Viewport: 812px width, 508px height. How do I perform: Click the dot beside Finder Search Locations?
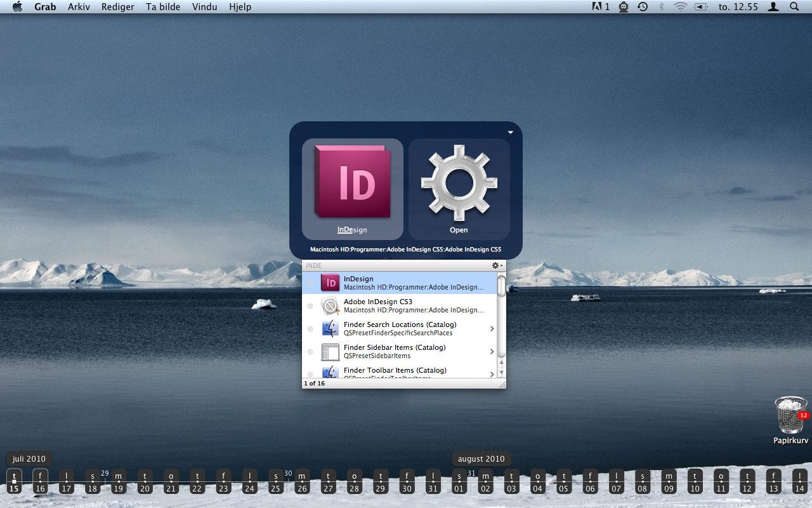(310, 329)
